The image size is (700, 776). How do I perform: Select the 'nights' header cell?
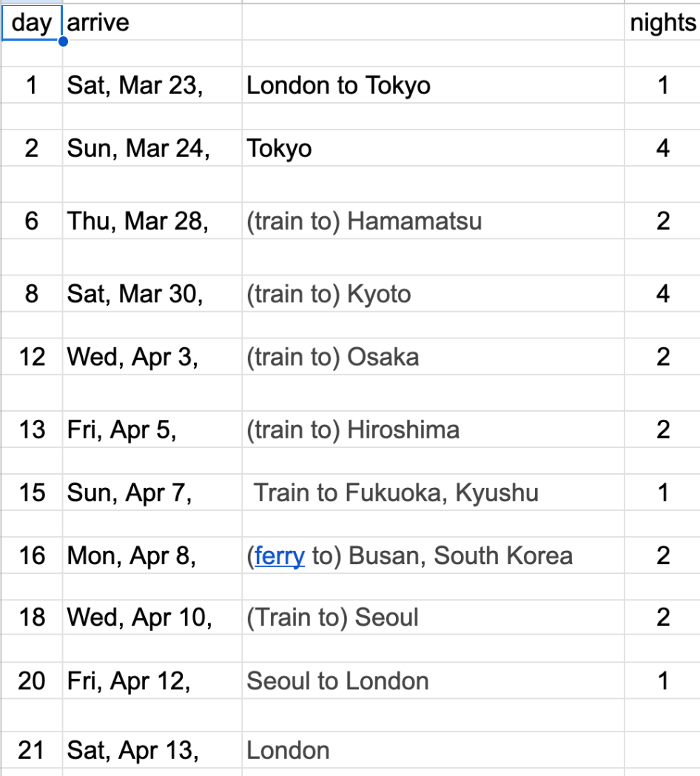(662, 22)
